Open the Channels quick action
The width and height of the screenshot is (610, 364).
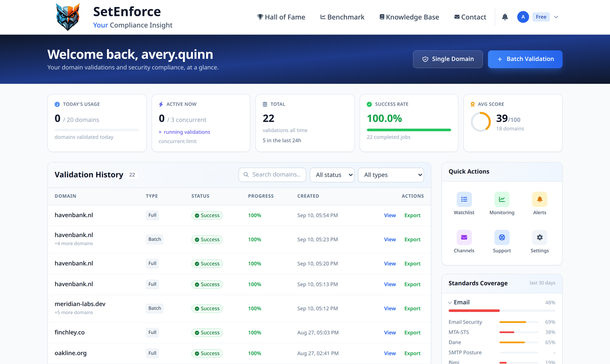click(464, 242)
